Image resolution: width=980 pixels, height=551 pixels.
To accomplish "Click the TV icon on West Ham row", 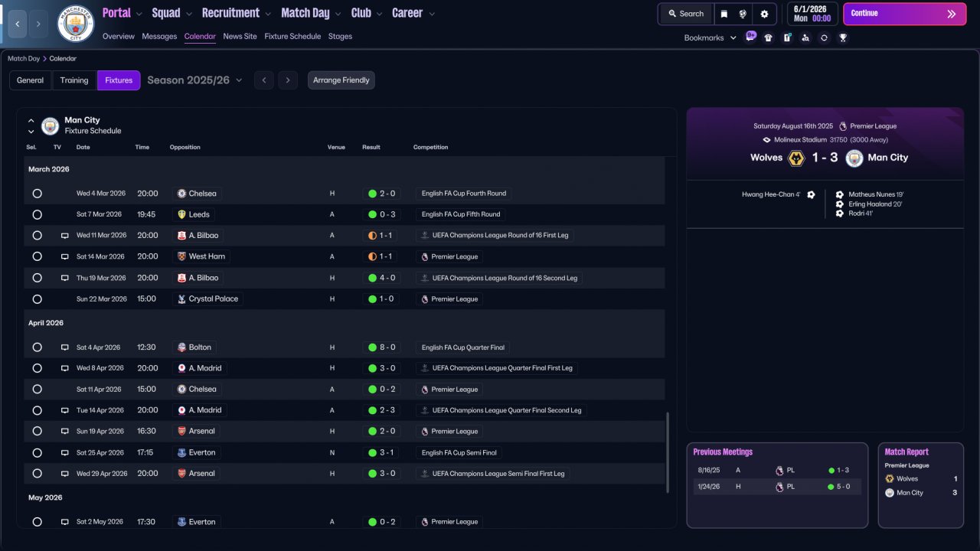I will 65,256.
